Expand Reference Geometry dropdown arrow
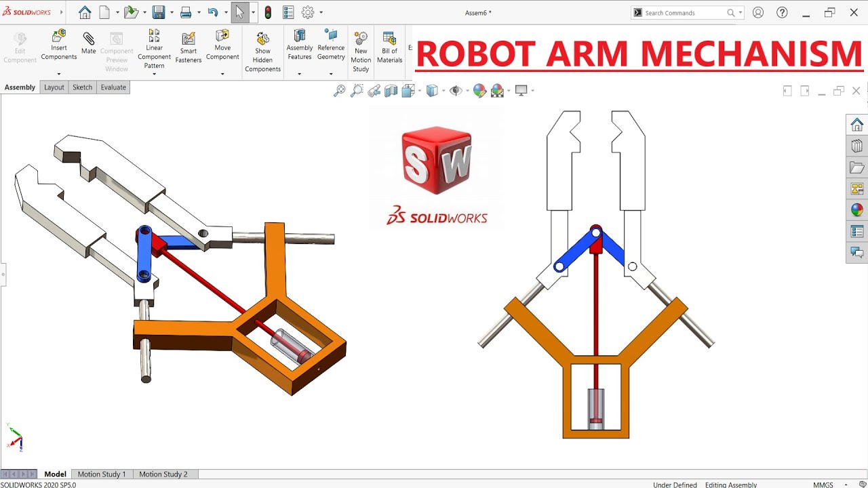Screen dimensions: 868x488 [x=331, y=74]
